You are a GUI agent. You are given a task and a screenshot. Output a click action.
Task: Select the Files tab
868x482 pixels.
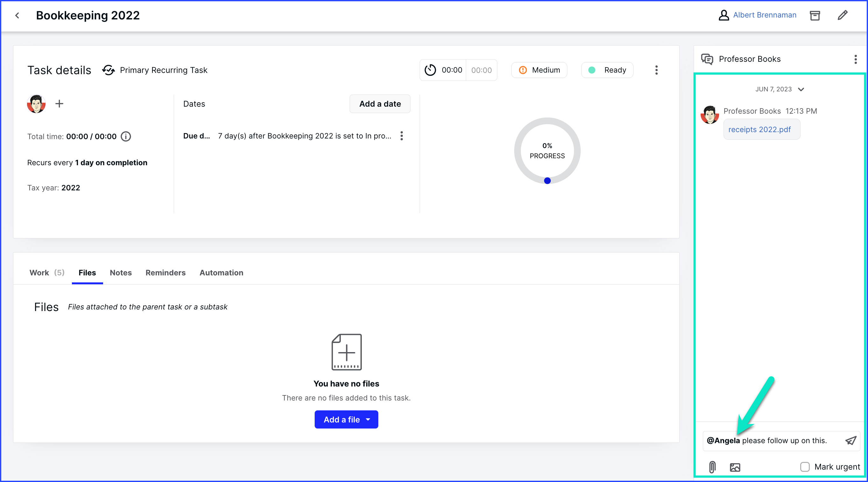click(87, 273)
